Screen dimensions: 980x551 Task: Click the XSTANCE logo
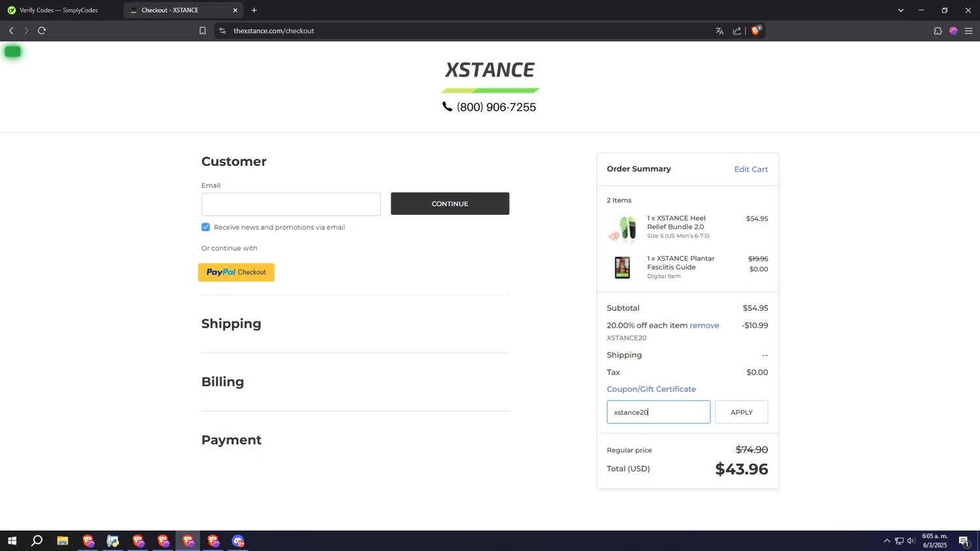tap(490, 76)
